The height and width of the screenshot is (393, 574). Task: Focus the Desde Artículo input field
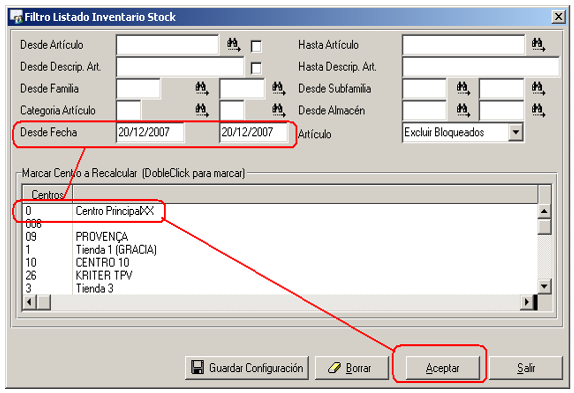pos(168,45)
